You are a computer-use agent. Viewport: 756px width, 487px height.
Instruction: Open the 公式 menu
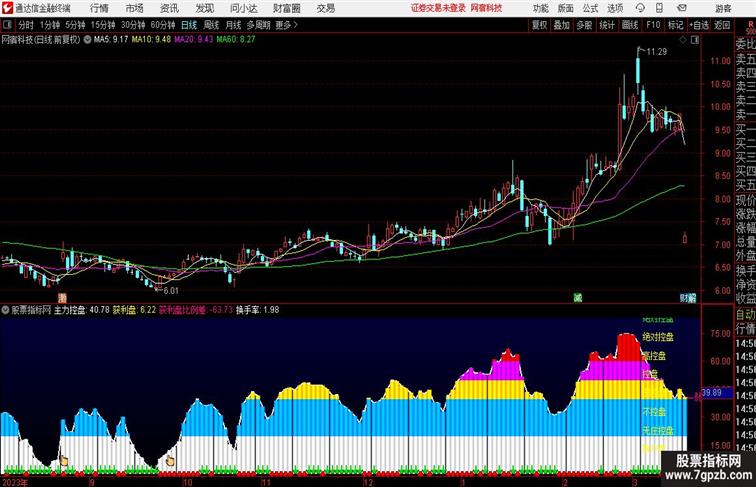point(590,8)
